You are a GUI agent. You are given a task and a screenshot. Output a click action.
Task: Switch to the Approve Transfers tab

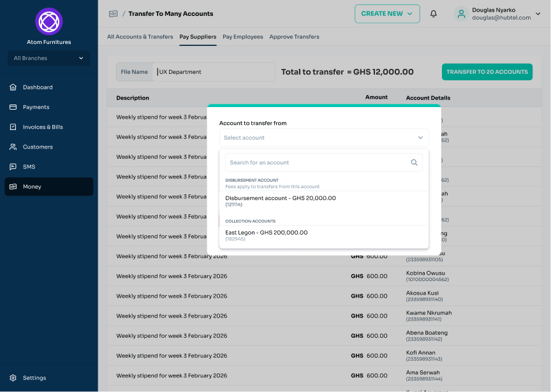(294, 37)
